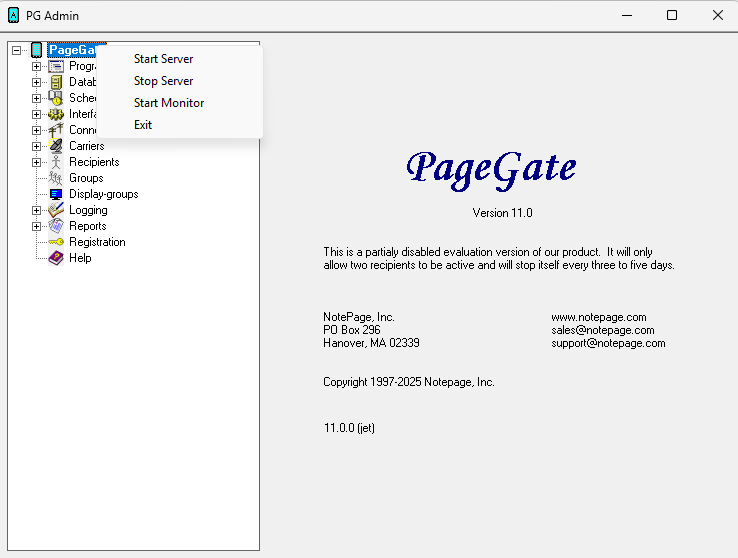Click the support@notepage.com email address
Viewport: 738px width, 558px height.
(x=608, y=343)
